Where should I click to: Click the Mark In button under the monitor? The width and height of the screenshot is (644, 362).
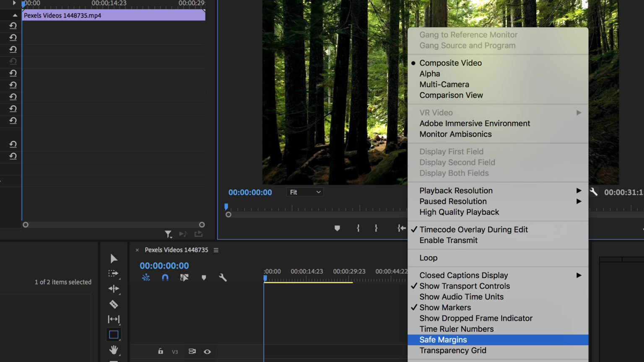click(x=358, y=228)
